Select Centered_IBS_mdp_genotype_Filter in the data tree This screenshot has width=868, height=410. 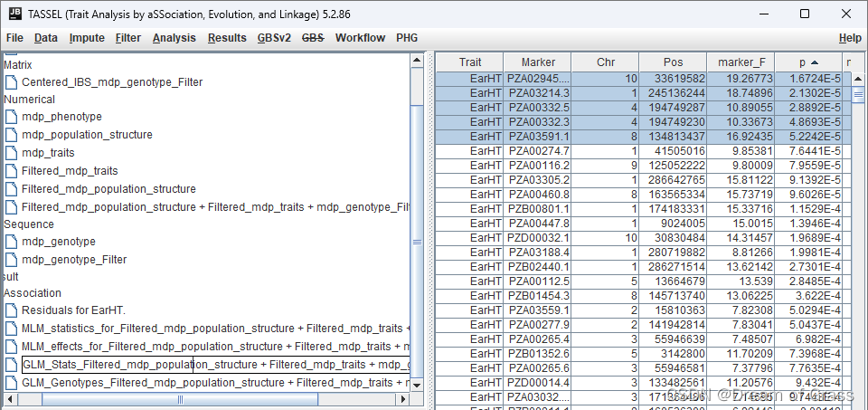[x=112, y=82]
